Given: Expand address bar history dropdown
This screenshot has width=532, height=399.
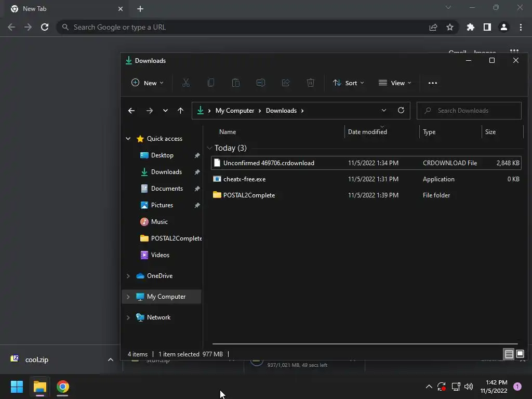Looking at the screenshot, I should click(384, 111).
